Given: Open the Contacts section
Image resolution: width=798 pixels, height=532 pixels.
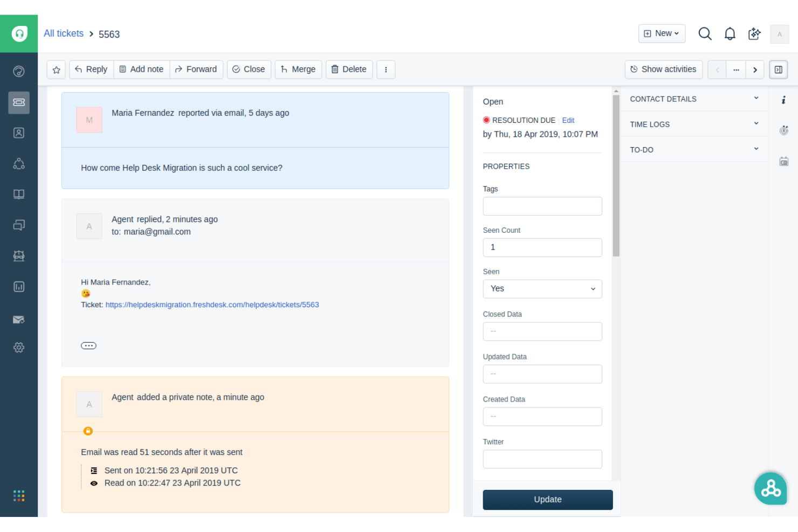Looking at the screenshot, I should (19, 133).
